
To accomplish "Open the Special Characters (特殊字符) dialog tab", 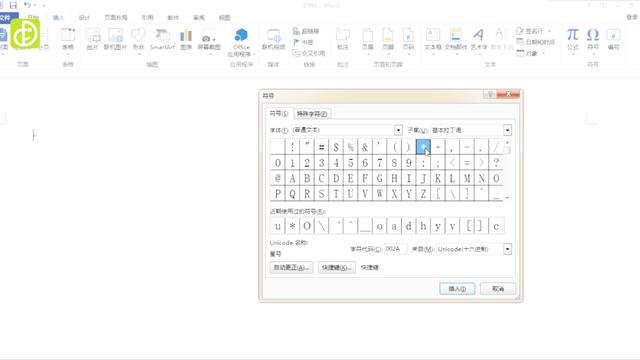I will point(312,114).
